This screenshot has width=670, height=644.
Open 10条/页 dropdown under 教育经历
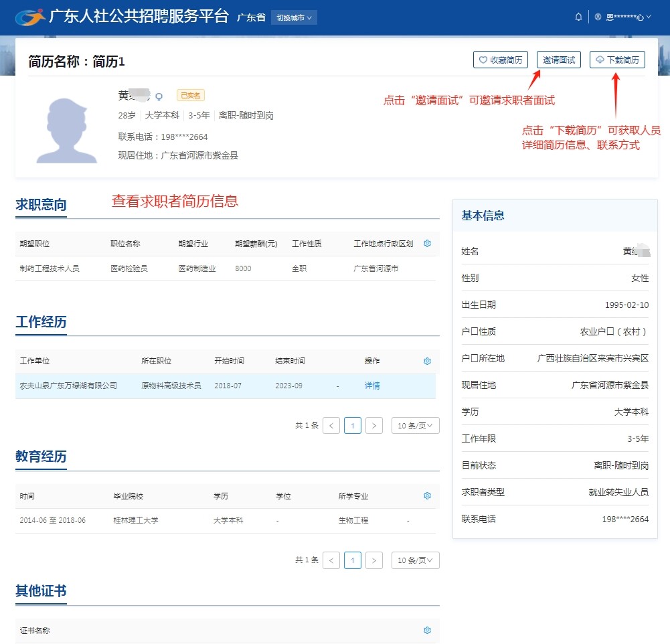pos(415,560)
